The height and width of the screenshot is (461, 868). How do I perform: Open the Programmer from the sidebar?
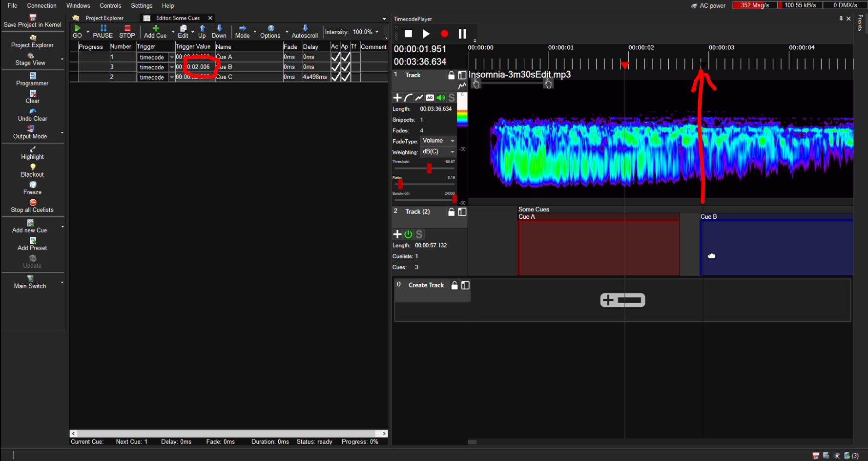[33, 76]
